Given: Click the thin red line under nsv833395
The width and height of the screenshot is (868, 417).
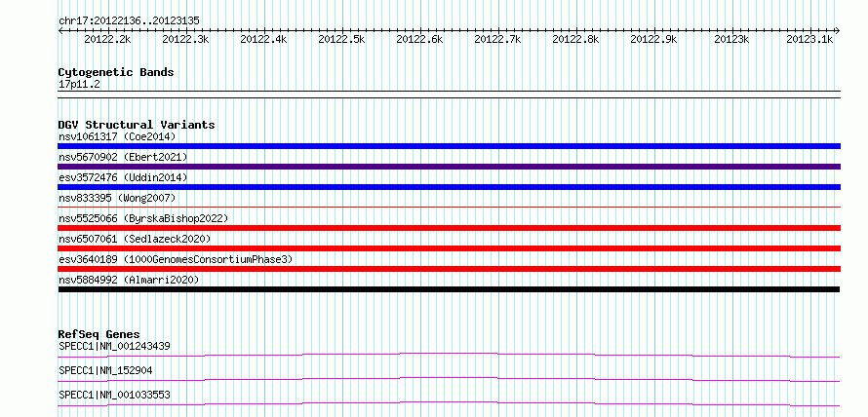Looking at the screenshot, I should pos(449,207).
